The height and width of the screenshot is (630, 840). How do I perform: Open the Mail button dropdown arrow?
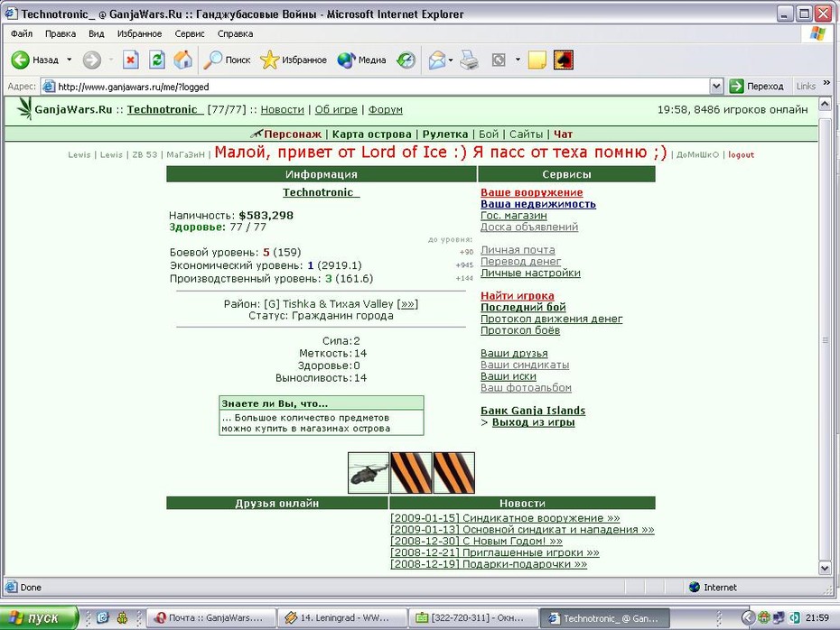[451, 60]
